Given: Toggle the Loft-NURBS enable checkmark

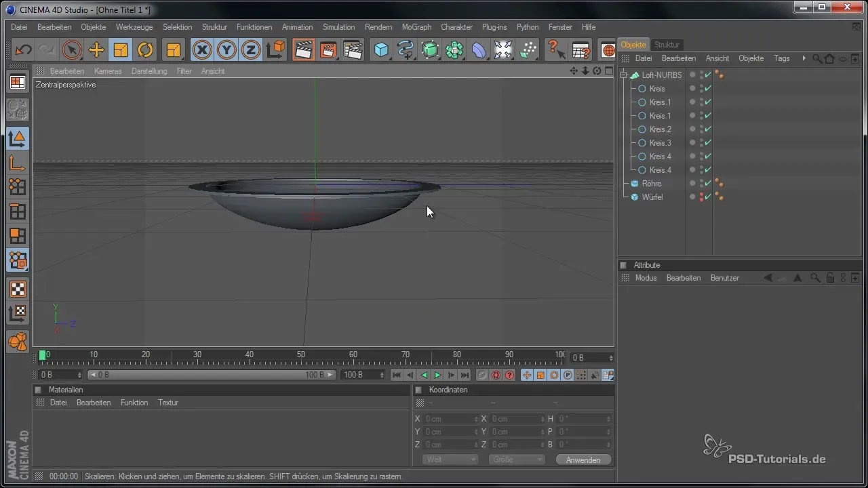Looking at the screenshot, I should (x=708, y=75).
